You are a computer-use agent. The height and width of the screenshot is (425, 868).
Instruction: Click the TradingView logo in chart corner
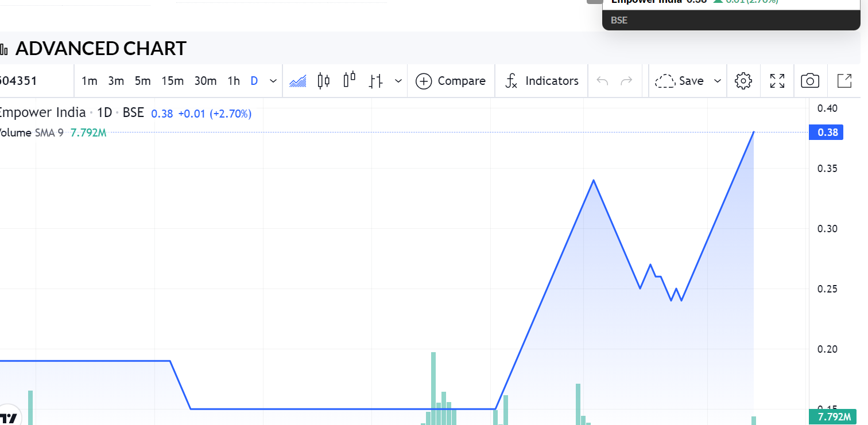pyautogui.click(x=10, y=418)
